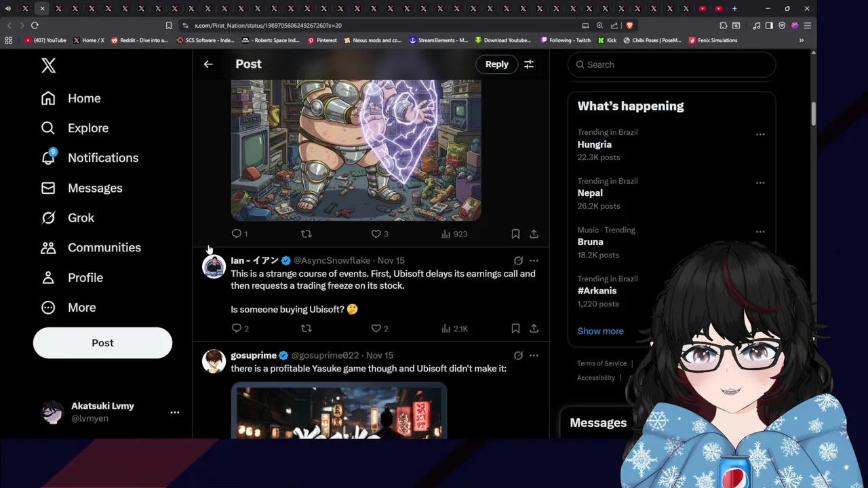Click the Reply button in header
The width and height of the screenshot is (868, 488).
click(496, 64)
